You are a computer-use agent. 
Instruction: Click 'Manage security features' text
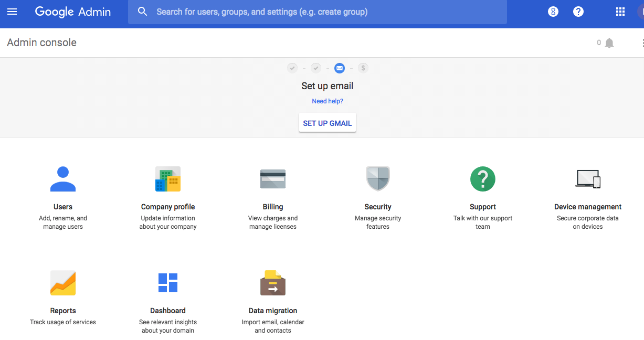[x=378, y=222]
